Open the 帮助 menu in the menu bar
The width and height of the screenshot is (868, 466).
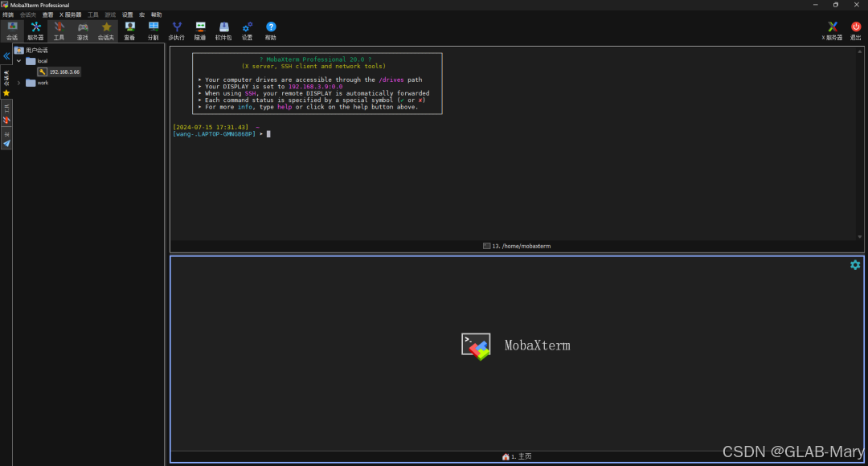pyautogui.click(x=157, y=15)
